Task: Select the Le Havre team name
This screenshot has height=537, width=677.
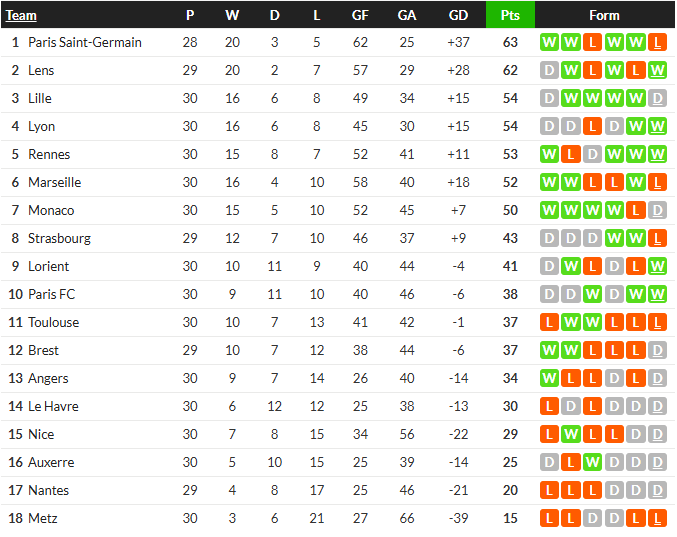Action: 54,406
